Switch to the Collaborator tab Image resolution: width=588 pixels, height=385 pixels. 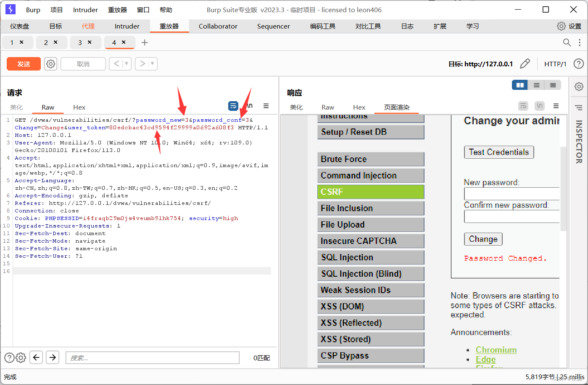tap(218, 26)
